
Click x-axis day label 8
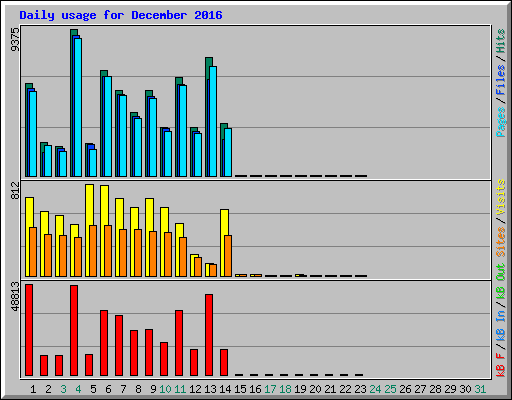click(138, 389)
